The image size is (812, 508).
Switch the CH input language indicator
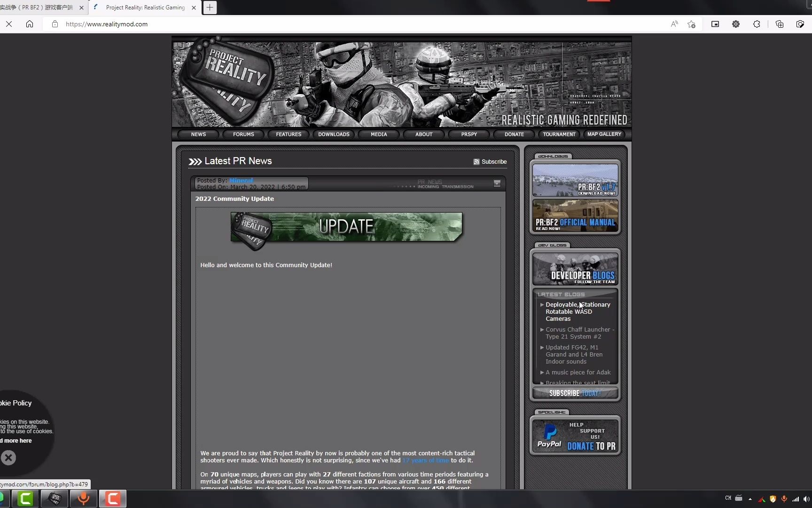point(728,498)
